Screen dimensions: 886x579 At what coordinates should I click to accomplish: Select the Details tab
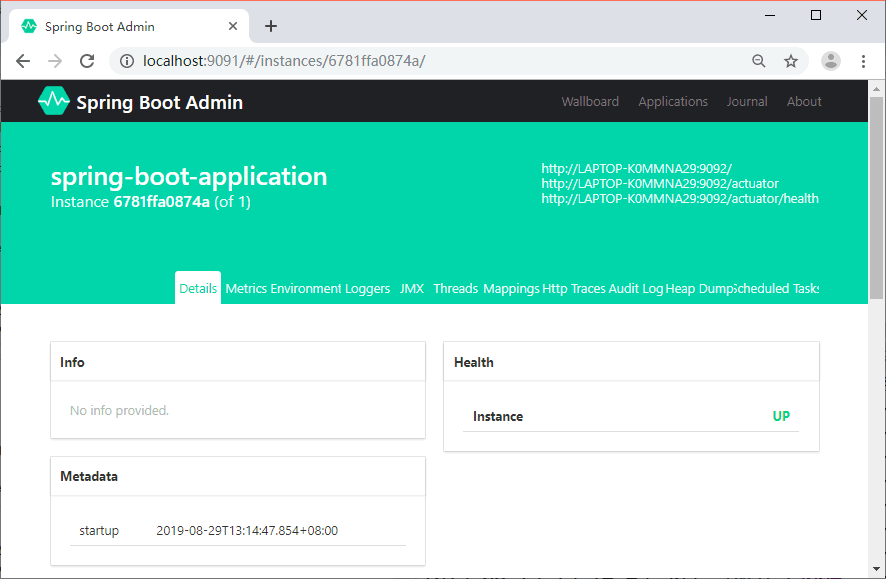click(x=198, y=288)
